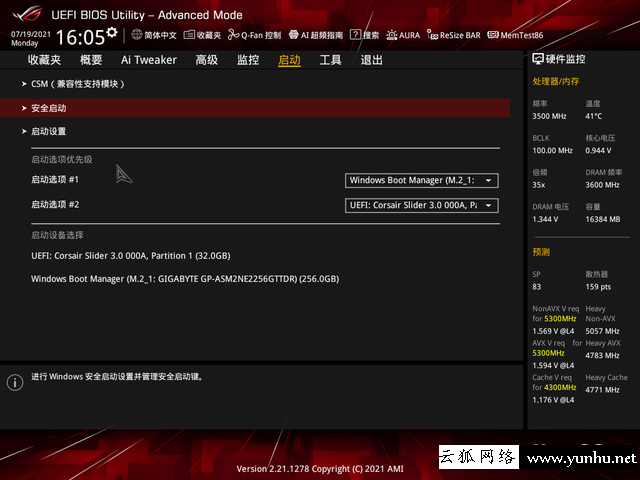The height and width of the screenshot is (480, 640).
Task: Open AI 超频指南 brain icon
Action: coord(293,35)
